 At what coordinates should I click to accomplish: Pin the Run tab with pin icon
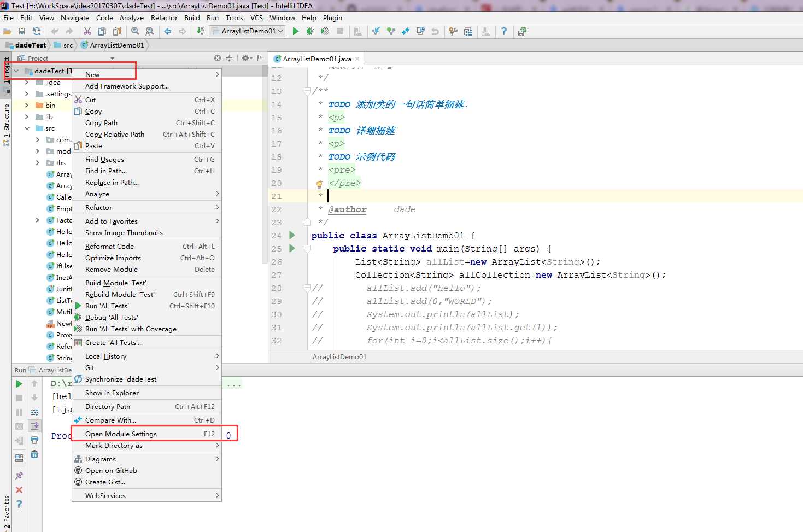tap(19, 476)
